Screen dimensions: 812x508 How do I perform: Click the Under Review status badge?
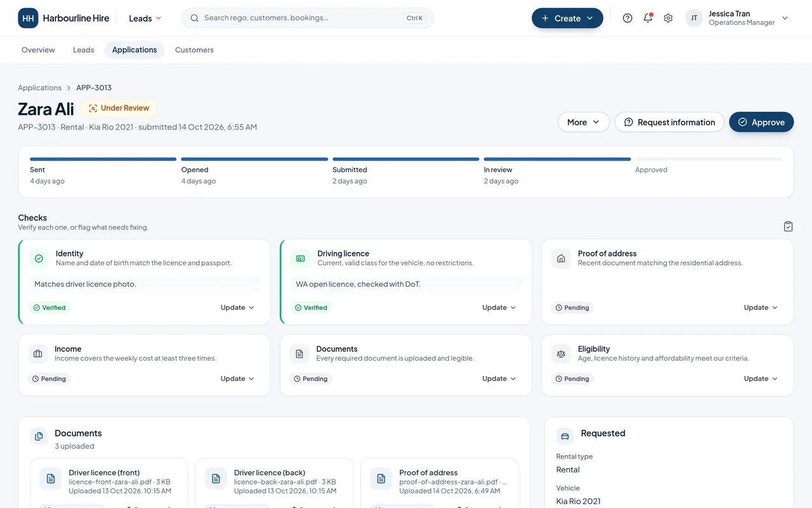(119, 108)
